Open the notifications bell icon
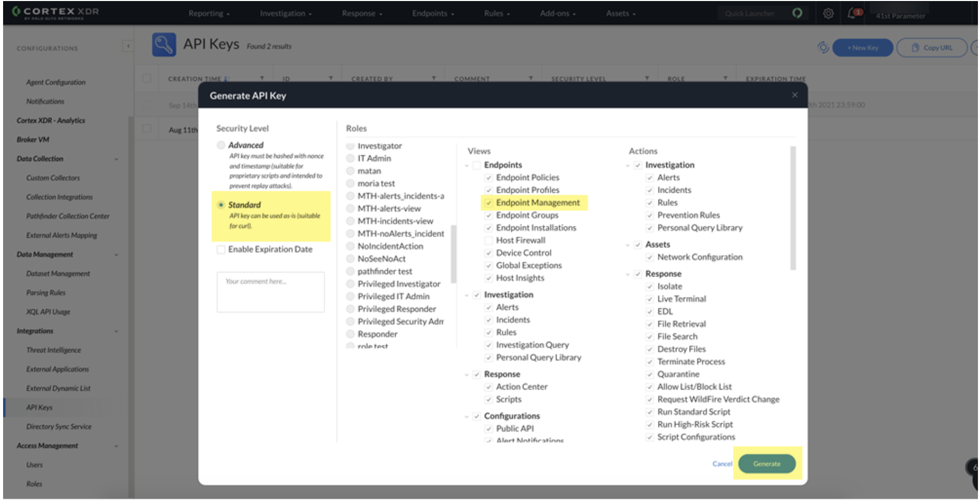This screenshot has height=501, width=980. click(852, 13)
